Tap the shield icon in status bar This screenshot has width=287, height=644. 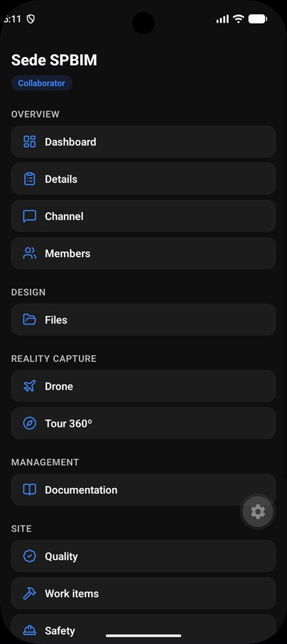[x=30, y=19]
